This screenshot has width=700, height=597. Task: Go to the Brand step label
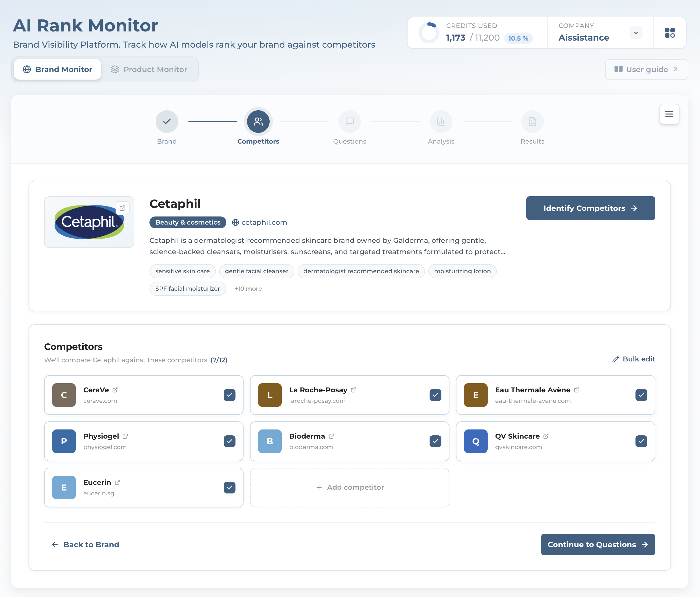167,141
